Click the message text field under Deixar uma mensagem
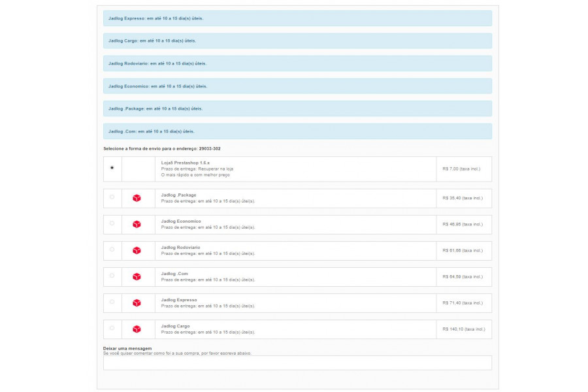 (x=297, y=363)
